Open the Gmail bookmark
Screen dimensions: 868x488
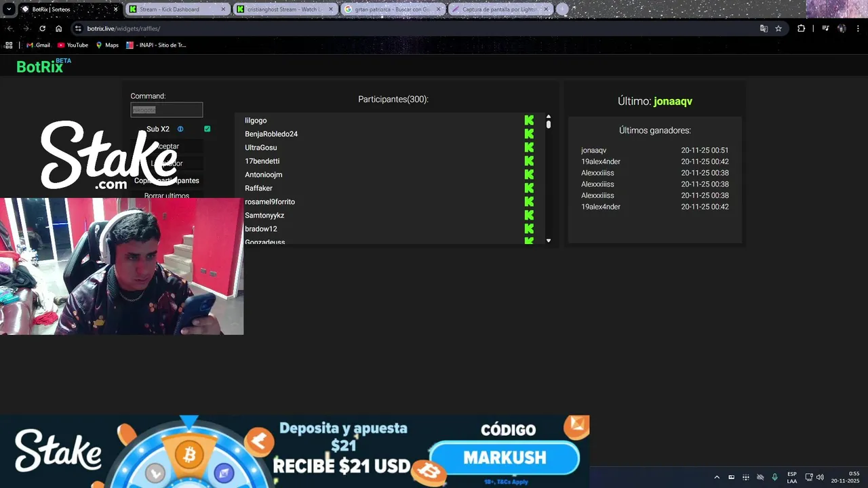39,45
